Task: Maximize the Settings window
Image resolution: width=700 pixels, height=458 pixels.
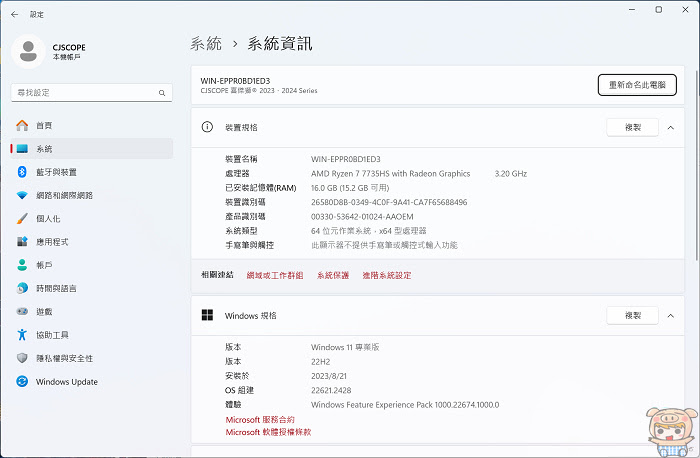Action: pos(658,9)
